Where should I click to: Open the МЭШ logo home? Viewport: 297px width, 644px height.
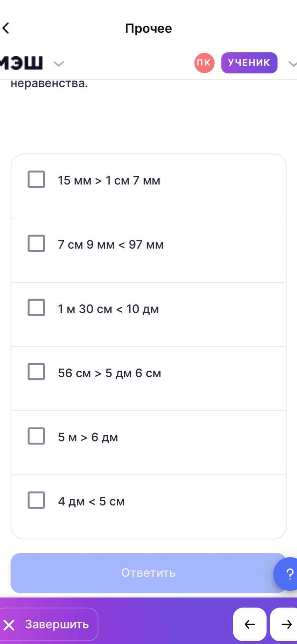pyautogui.click(x=21, y=63)
